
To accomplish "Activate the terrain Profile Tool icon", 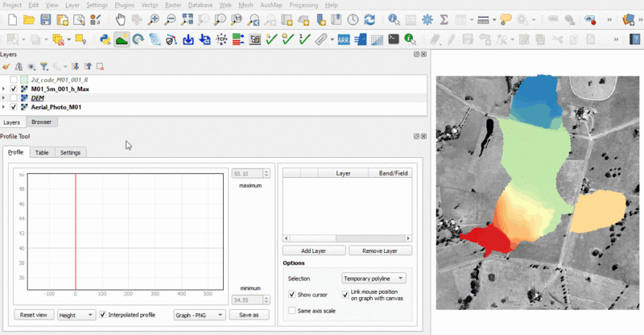I will click(x=122, y=38).
